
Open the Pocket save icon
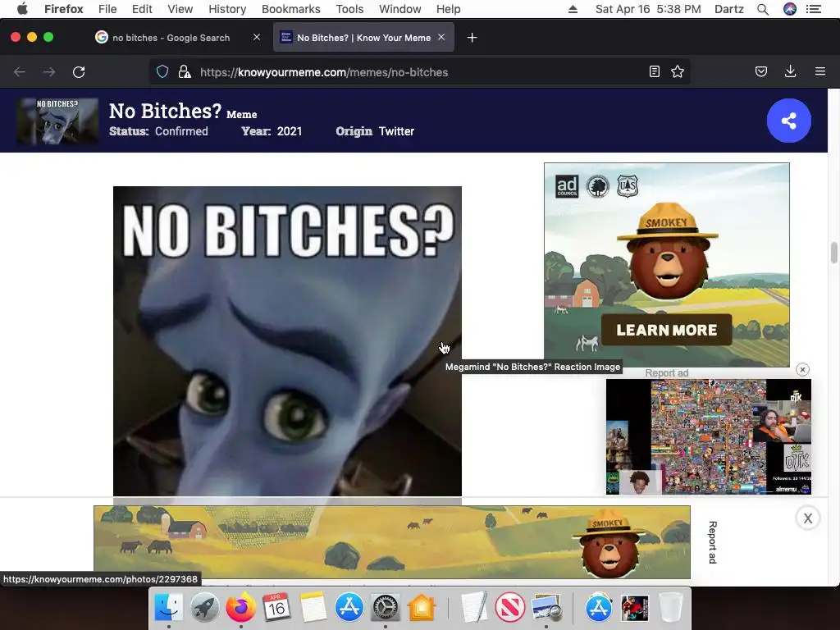click(761, 72)
